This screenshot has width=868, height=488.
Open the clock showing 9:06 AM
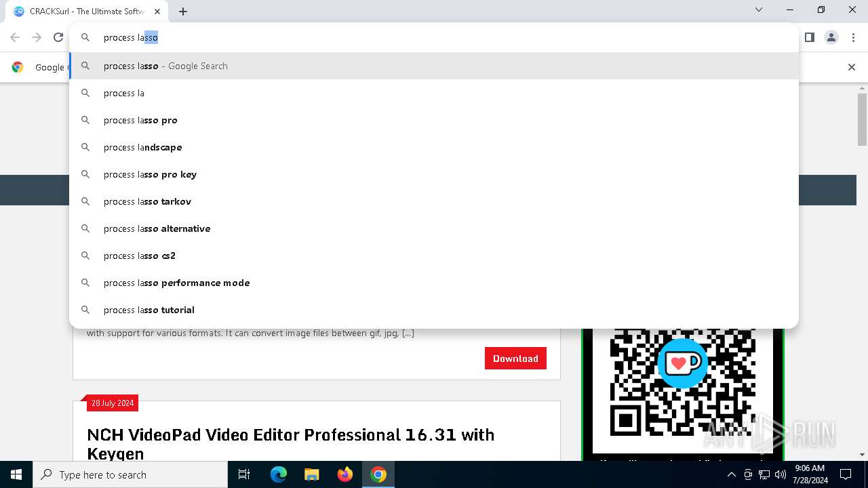810,474
